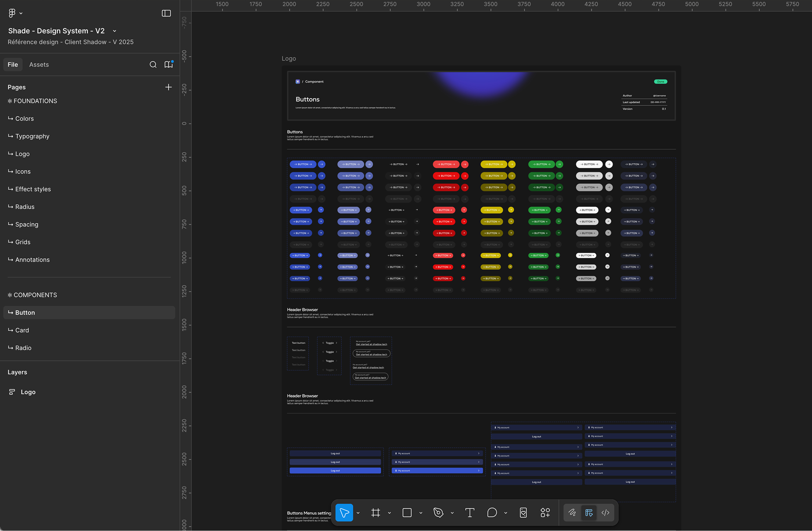Viewport: 812px width, 531px height.
Task: Open the libraries book icon
Action: click(x=169, y=65)
